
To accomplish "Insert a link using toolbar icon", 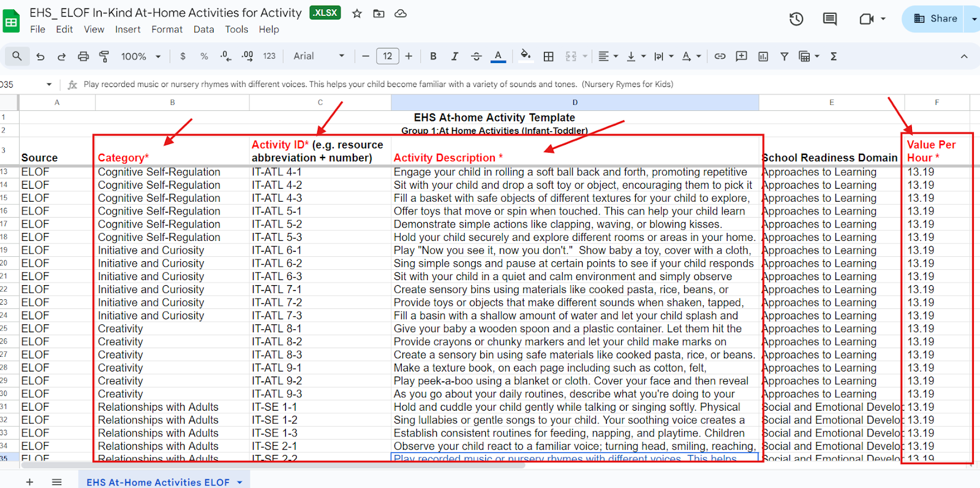I will [x=720, y=56].
